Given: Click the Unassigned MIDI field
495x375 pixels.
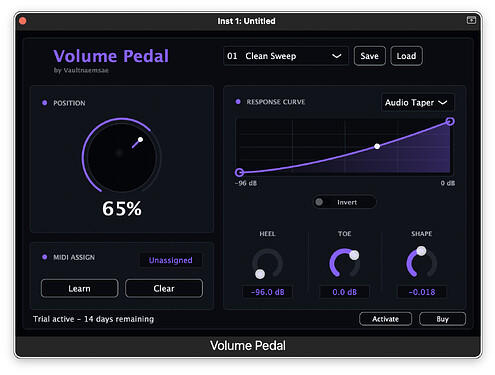Looking at the screenshot, I should tap(171, 260).
